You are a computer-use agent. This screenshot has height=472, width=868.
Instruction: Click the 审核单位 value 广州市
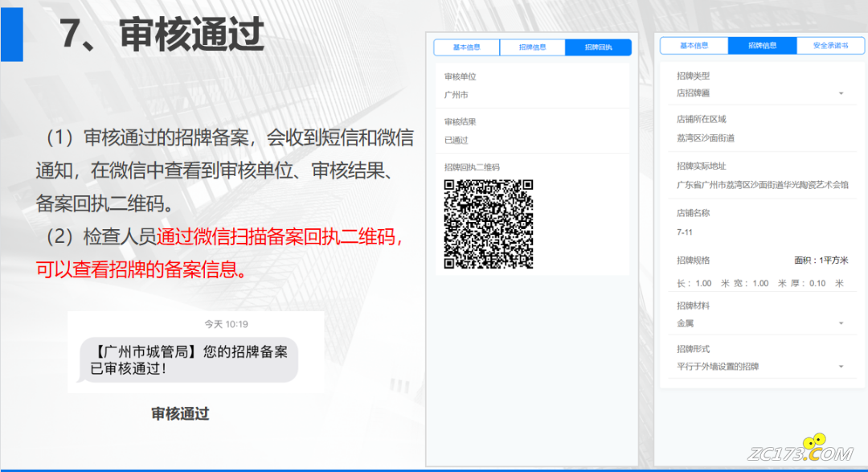[457, 95]
